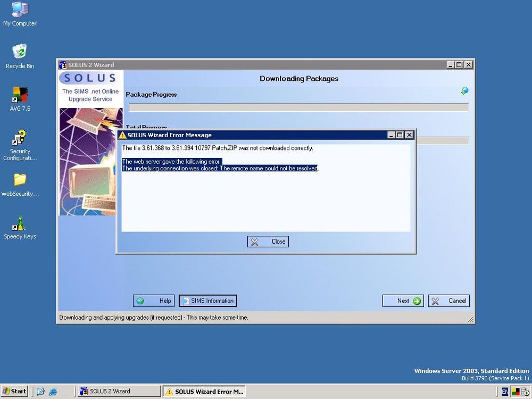The image size is (532, 399).
Task: Minimize the SOLUS 2 Wizard window
Action: click(x=451, y=64)
